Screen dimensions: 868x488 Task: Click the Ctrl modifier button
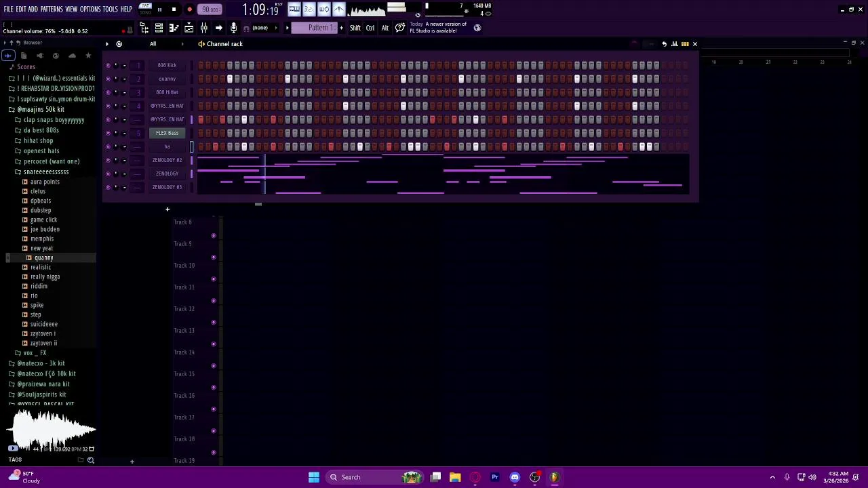tap(370, 28)
